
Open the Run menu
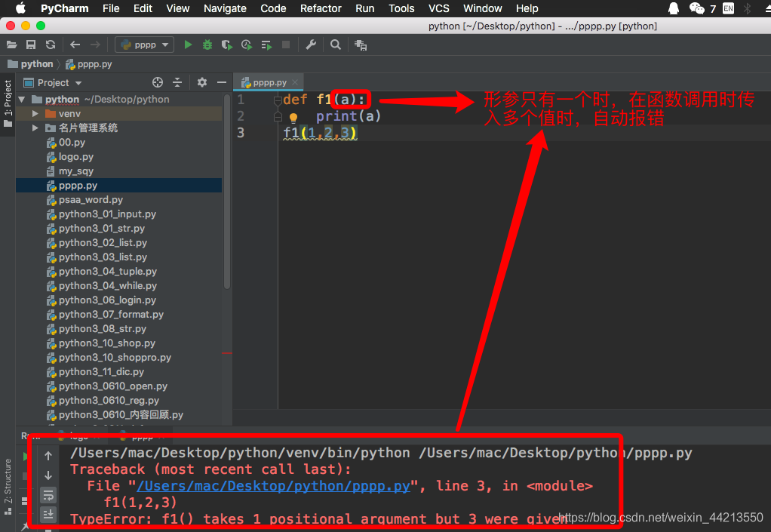pos(365,8)
